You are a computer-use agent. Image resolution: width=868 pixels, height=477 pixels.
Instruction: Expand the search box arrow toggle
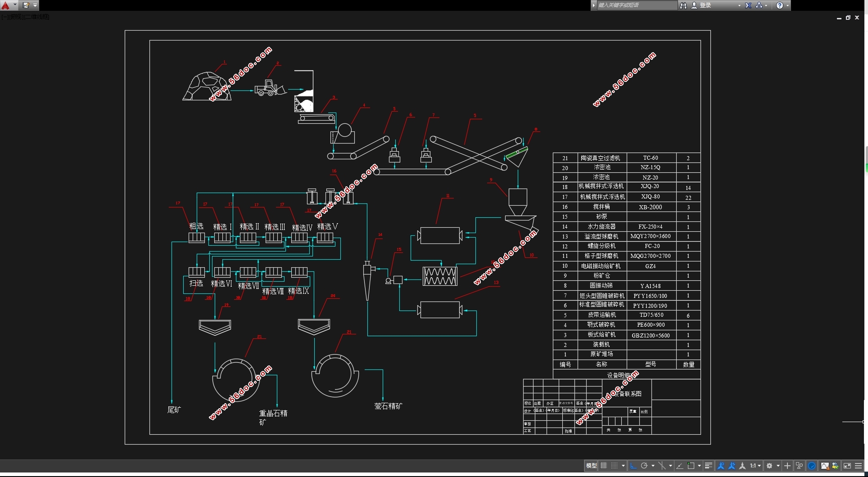pos(594,5)
